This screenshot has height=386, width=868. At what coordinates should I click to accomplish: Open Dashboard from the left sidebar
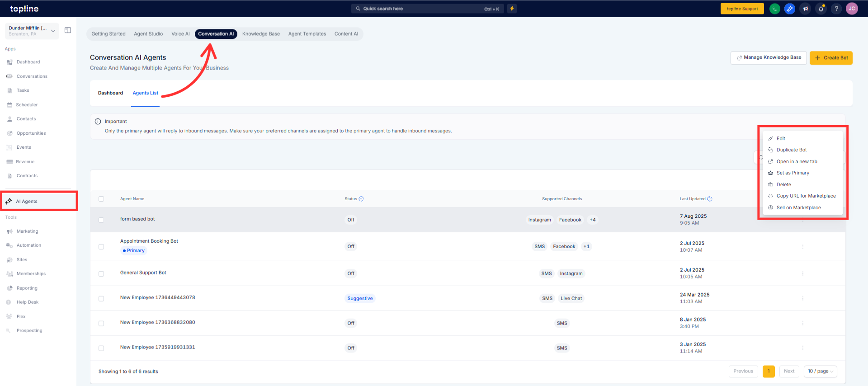(x=28, y=62)
